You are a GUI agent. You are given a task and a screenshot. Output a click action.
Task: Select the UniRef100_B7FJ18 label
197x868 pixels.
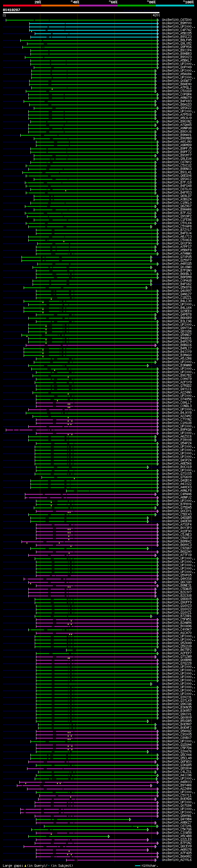[x=177, y=182]
